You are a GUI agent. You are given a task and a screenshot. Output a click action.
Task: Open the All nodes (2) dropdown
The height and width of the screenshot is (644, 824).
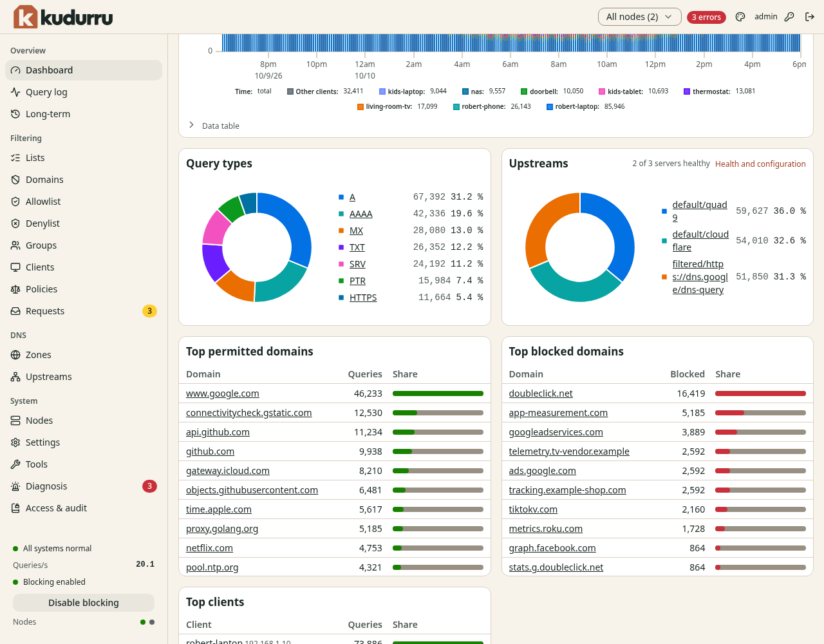[639, 17]
